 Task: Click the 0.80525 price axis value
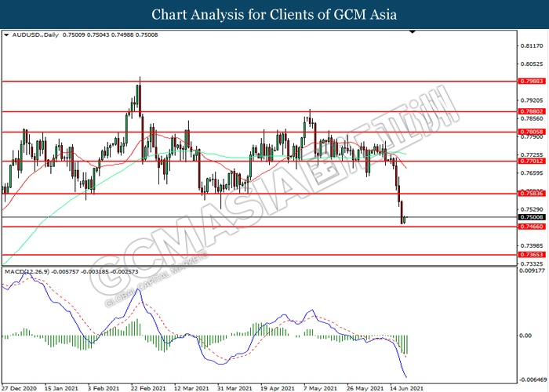(532, 64)
